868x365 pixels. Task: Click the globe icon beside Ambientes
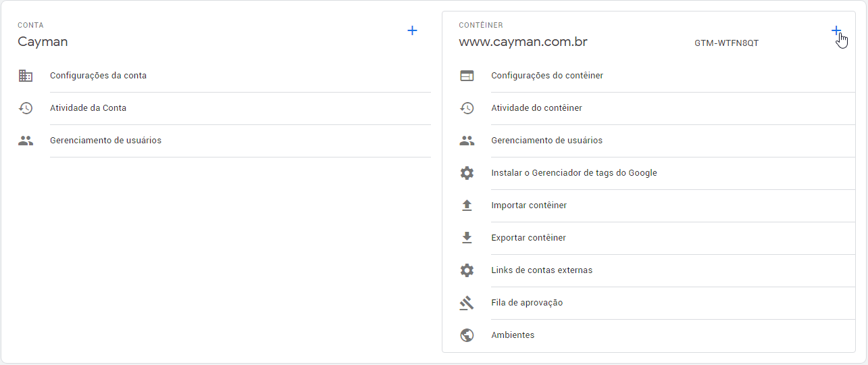pos(467,335)
